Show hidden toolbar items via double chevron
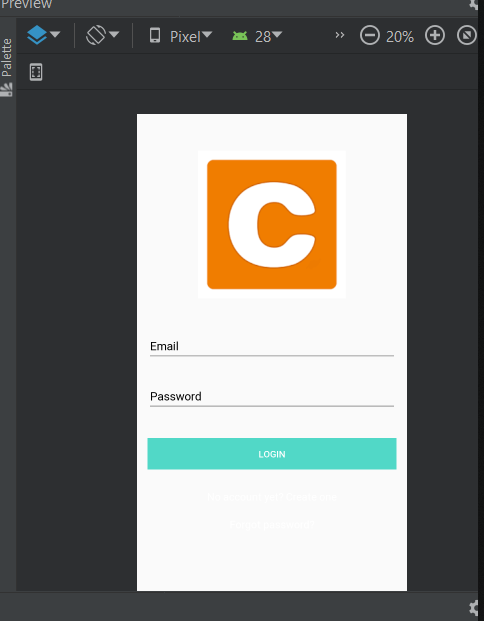Viewport: 484px width, 621px height. [x=339, y=35]
